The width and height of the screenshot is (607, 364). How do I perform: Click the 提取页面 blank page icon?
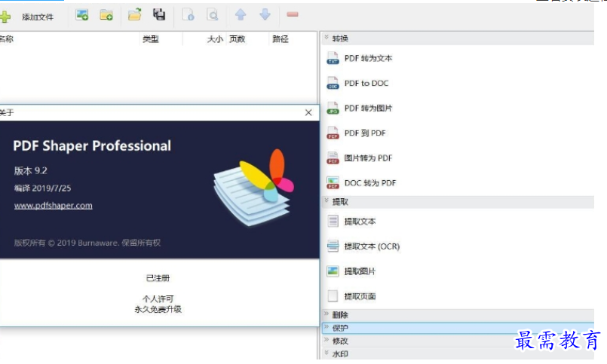pyautogui.click(x=333, y=296)
